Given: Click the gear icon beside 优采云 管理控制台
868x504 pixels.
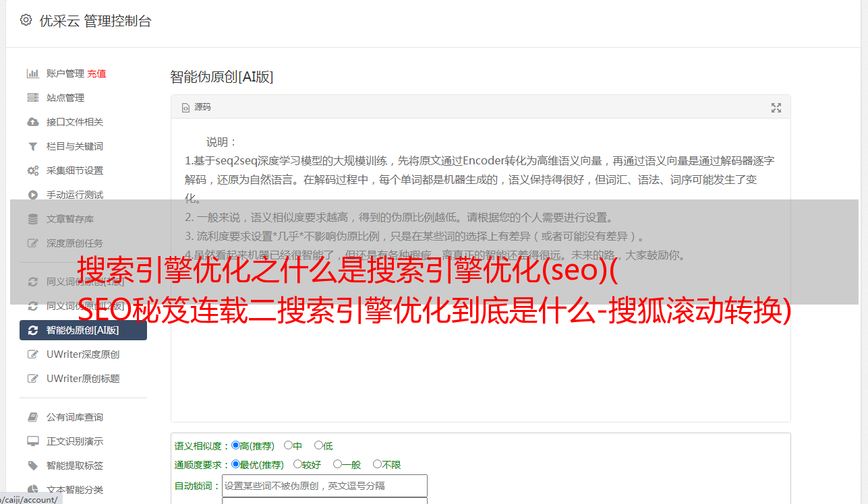Looking at the screenshot, I should 26,20.
